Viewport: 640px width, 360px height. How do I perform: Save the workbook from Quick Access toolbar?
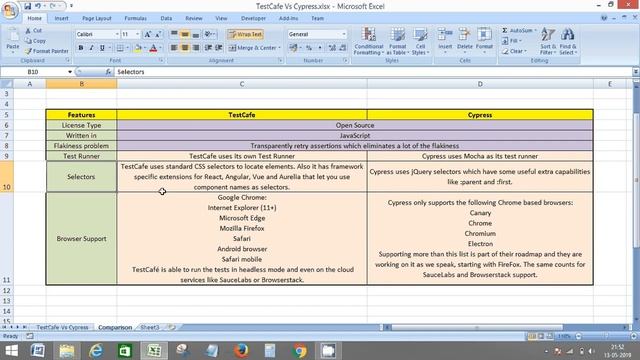(27, 6)
